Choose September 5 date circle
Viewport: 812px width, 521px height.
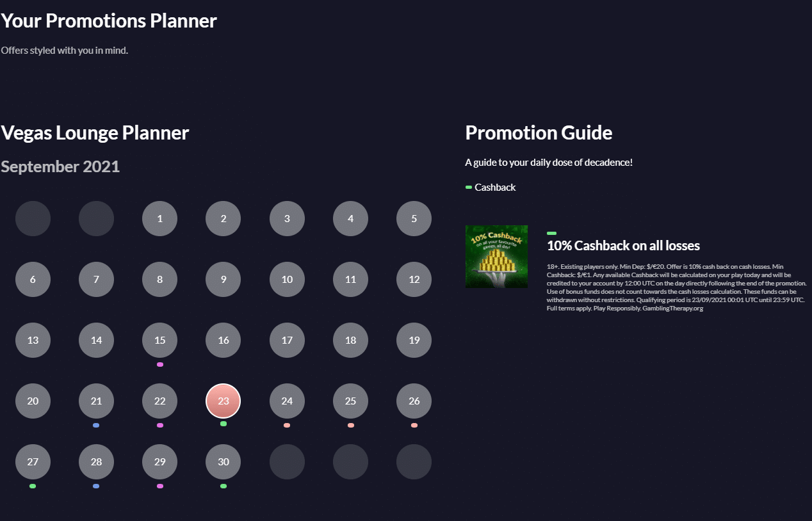point(414,219)
